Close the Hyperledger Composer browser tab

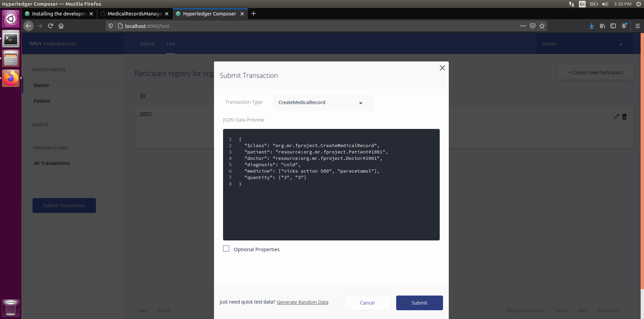tap(242, 14)
